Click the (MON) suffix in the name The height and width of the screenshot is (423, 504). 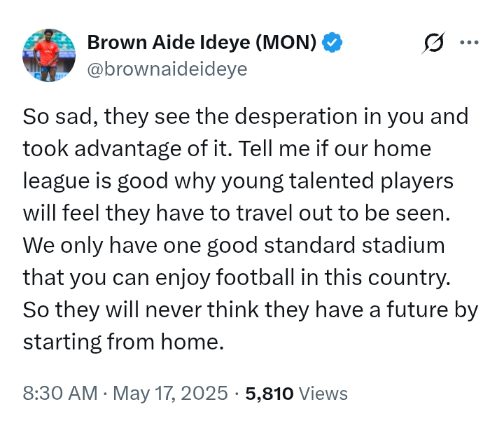coord(286,42)
